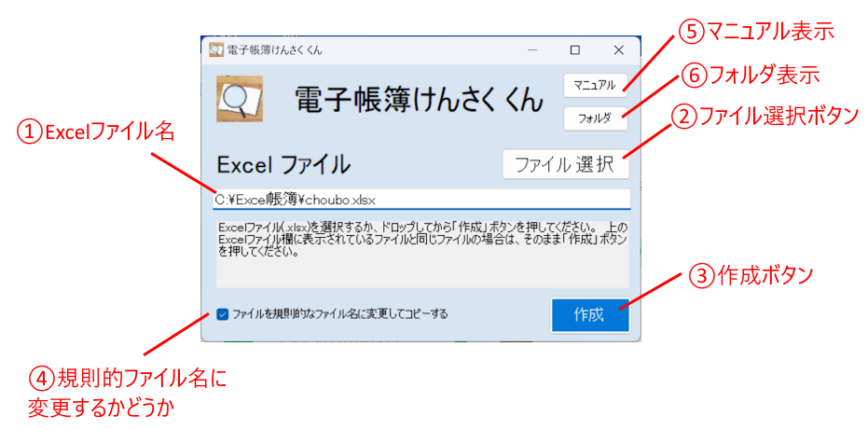Click the blue 作成 button
The image size is (868, 430).
pos(590,314)
